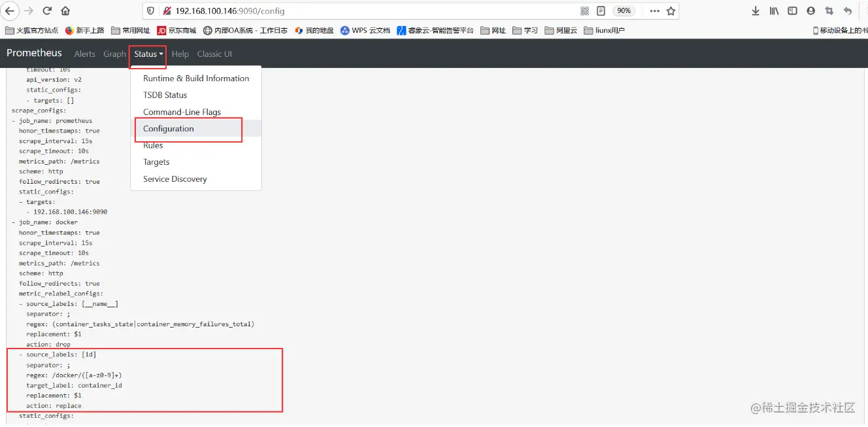Click the "api_version: v2" line

[x=54, y=80]
